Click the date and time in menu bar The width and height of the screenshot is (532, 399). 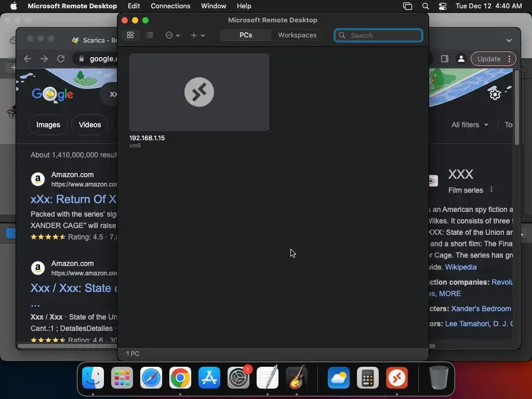[488, 6]
